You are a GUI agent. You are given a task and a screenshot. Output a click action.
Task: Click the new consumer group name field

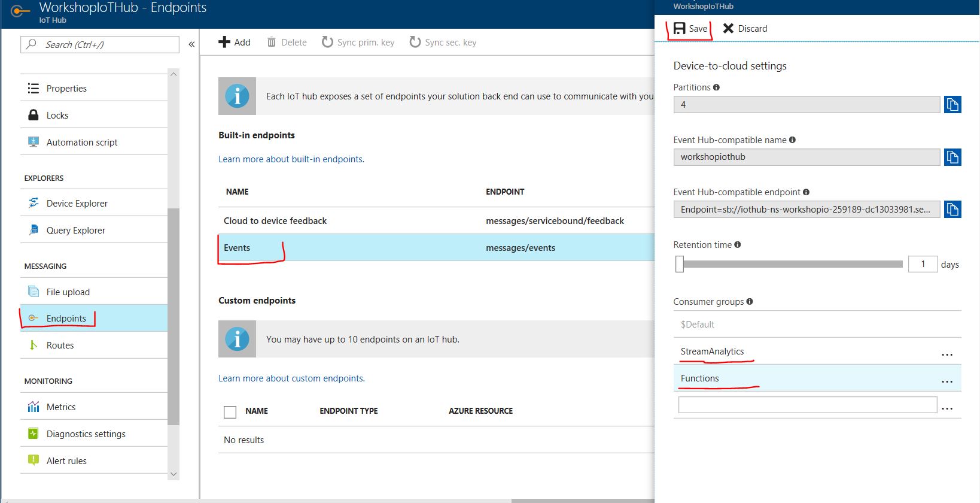click(808, 405)
